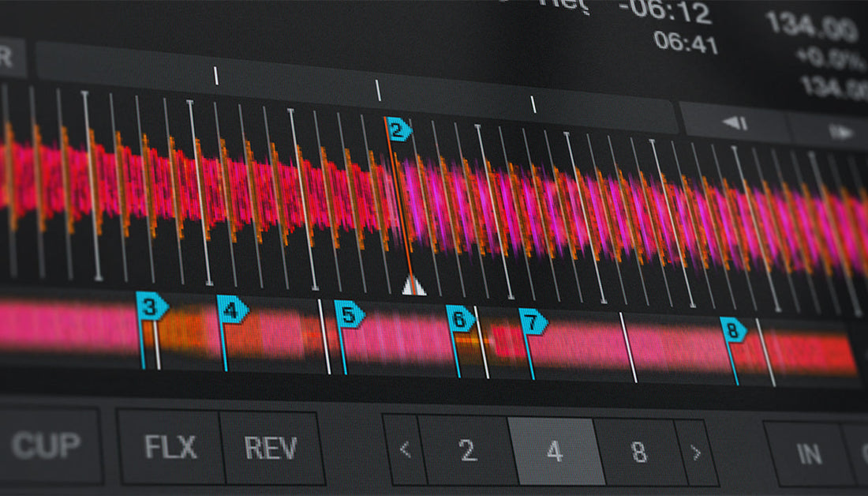The height and width of the screenshot is (496, 868).
Task: Set loop IN point
Action: 810,454
